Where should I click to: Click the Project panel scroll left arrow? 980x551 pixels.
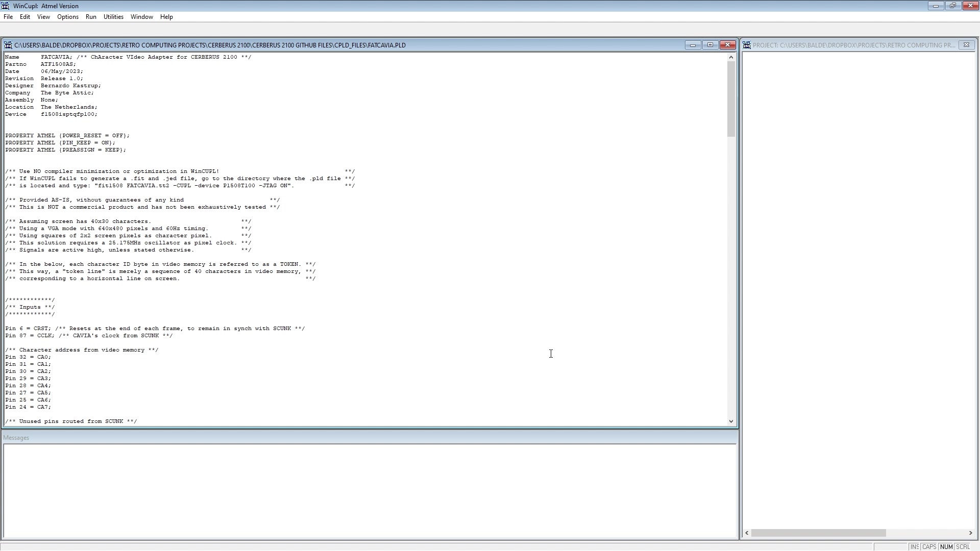coord(747,533)
